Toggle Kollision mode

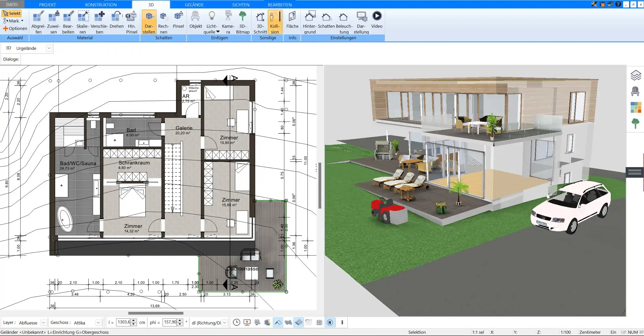tap(275, 22)
